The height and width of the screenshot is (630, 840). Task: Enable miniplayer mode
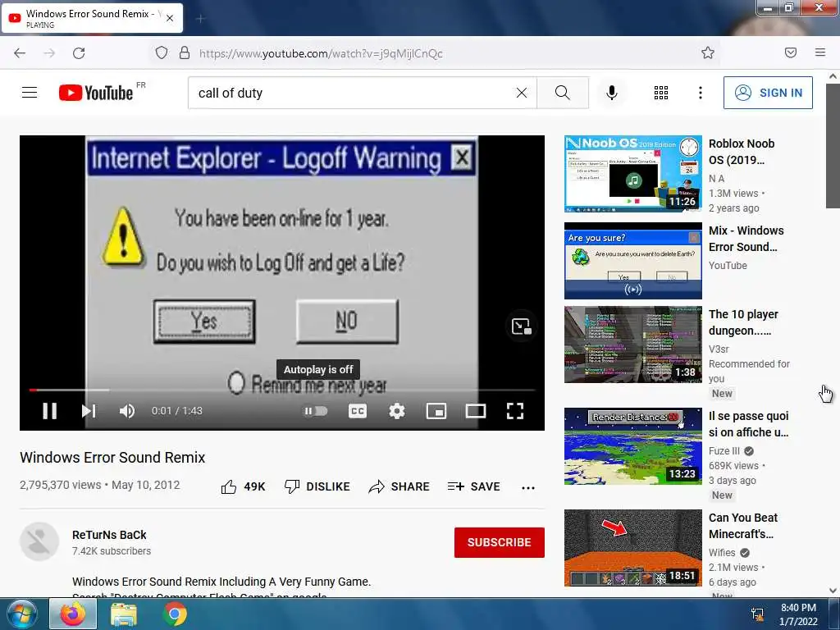(436, 411)
